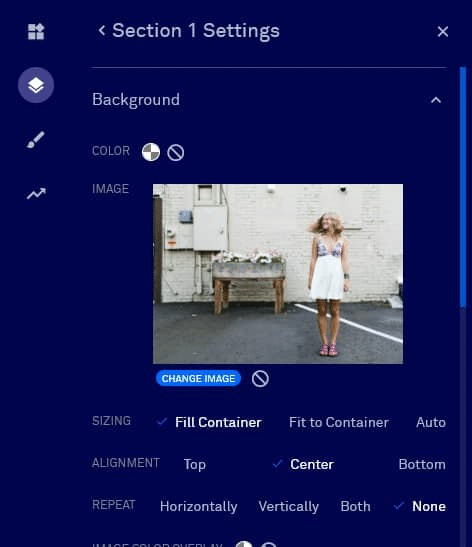The image size is (472, 547).
Task: Set repeat to Vertically
Action: pos(289,507)
